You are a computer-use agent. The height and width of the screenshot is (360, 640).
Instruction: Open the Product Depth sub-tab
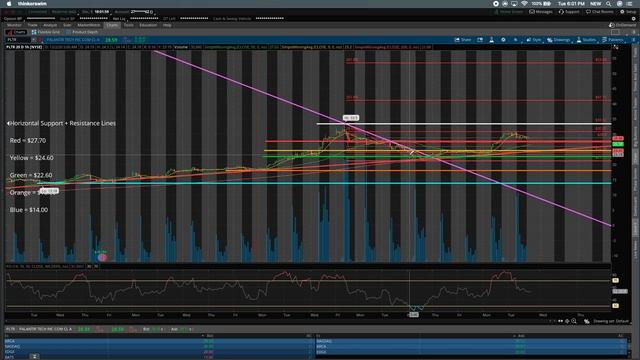pos(82,32)
